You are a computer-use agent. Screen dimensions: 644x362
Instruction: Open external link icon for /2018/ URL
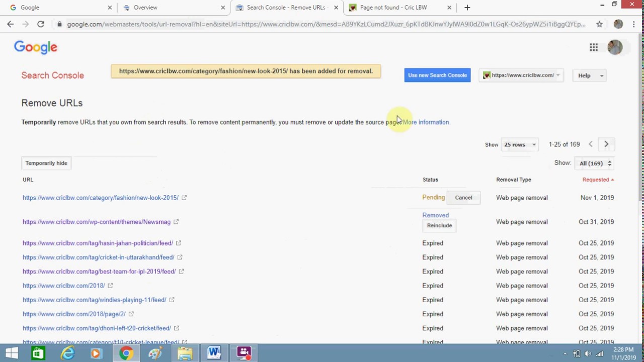(110, 286)
